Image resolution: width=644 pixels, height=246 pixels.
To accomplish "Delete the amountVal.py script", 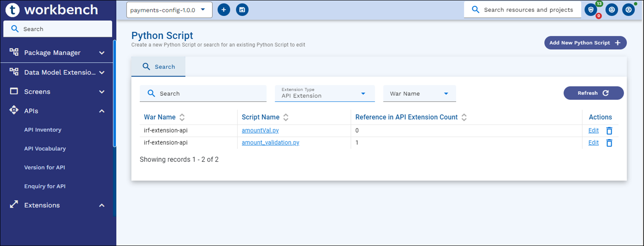I will [609, 131].
